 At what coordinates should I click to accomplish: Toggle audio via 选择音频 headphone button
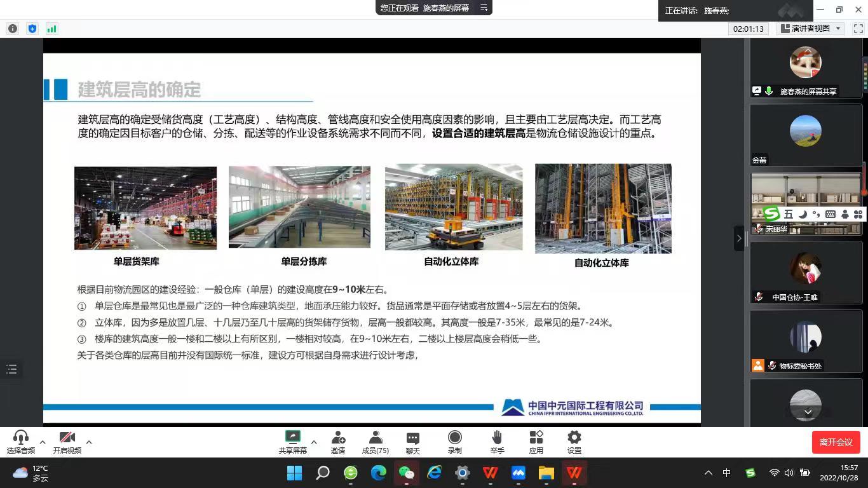[x=21, y=442]
